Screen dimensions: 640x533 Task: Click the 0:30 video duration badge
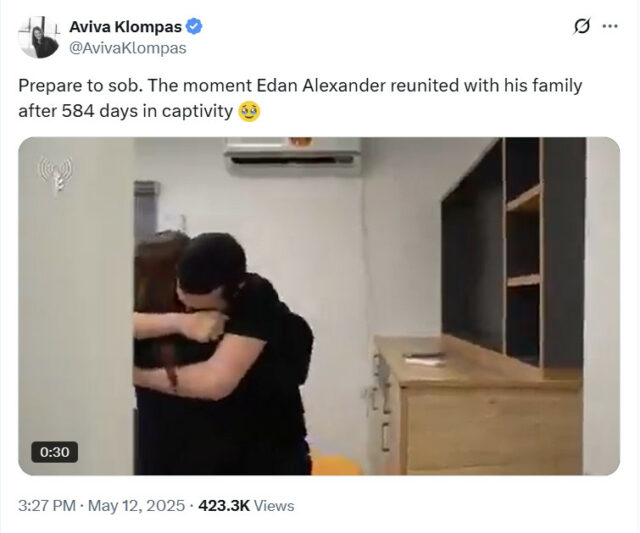pos(55,452)
